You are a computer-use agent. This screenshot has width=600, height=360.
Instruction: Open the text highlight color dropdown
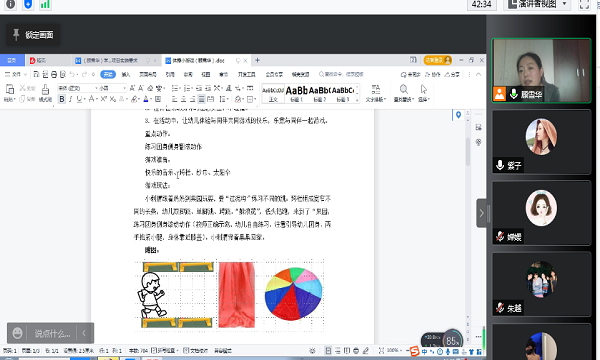pos(139,99)
